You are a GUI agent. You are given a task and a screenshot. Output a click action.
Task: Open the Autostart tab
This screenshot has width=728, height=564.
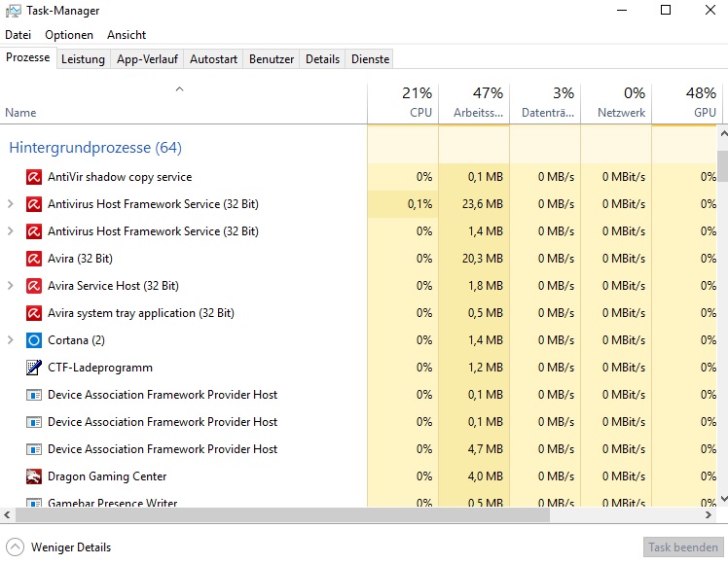pos(213,59)
